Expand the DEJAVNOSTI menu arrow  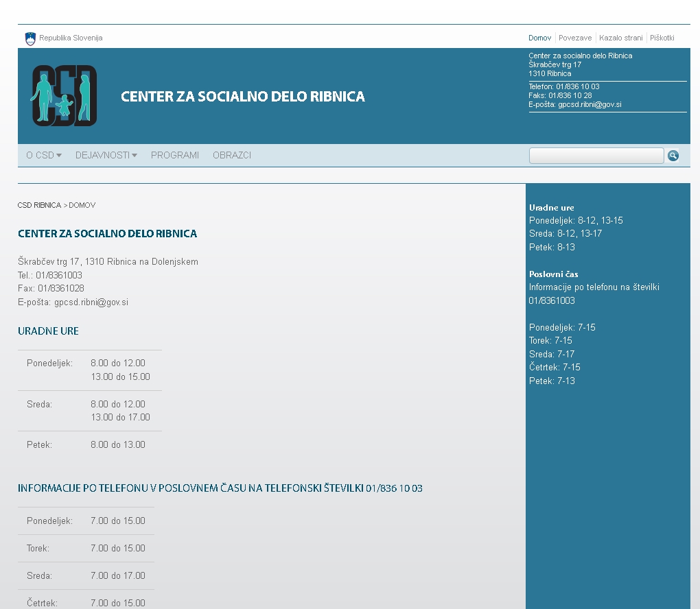(x=135, y=155)
